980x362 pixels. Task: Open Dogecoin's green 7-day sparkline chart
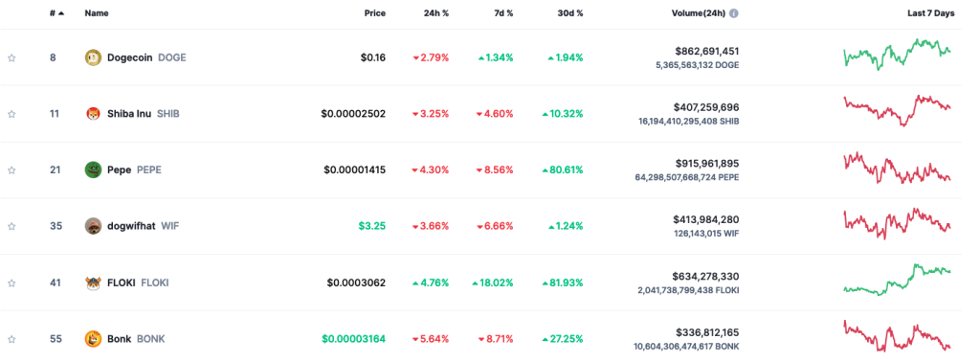click(x=898, y=54)
